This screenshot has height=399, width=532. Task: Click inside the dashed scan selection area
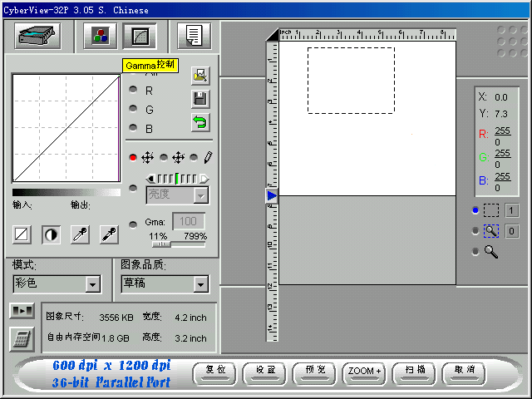(x=351, y=81)
